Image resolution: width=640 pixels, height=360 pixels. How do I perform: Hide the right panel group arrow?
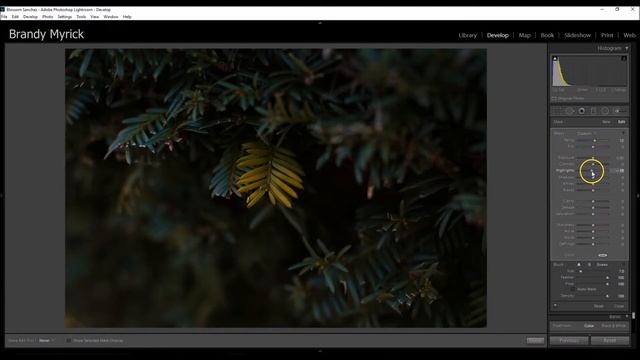[x=638, y=196]
